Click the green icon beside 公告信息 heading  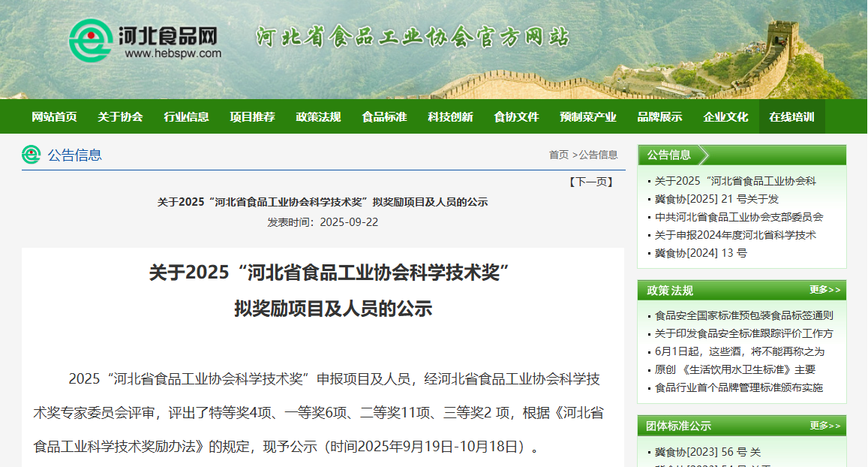tap(32, 155)
